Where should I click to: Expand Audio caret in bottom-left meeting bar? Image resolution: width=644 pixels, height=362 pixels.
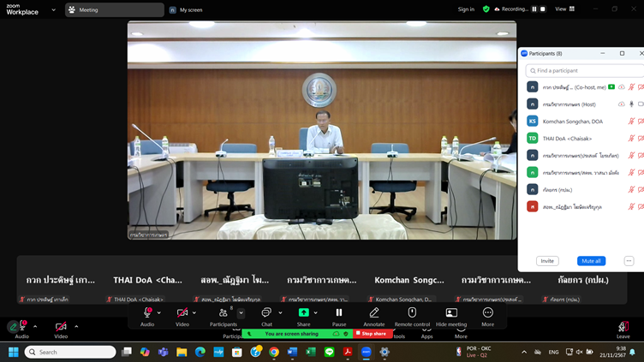35,327
